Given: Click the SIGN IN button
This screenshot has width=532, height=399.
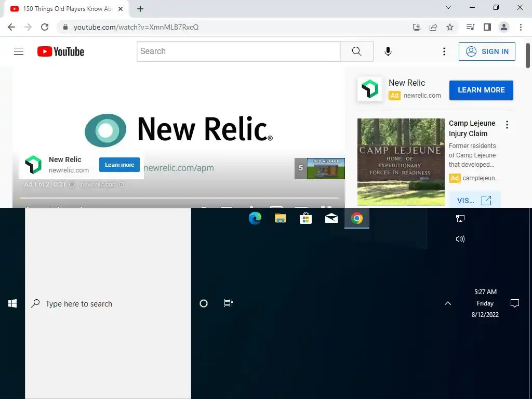Looking at the screenshot, I should (487, 51).
